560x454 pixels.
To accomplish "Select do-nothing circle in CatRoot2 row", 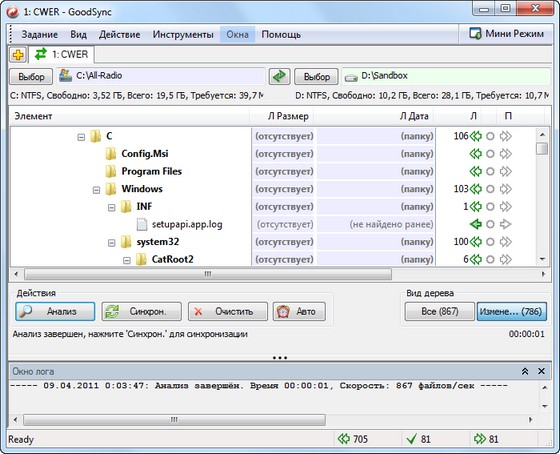I will 490,259.
